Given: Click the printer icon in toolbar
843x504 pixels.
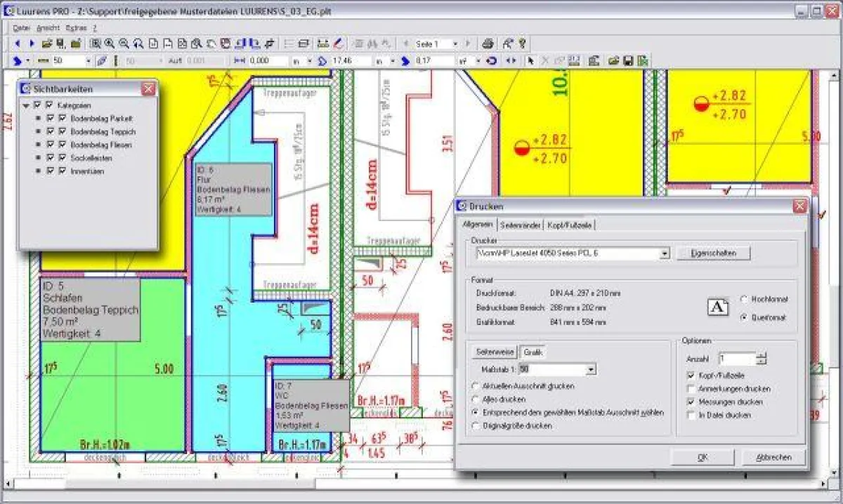Looking at the screenshot, I should tap(488, 44).
